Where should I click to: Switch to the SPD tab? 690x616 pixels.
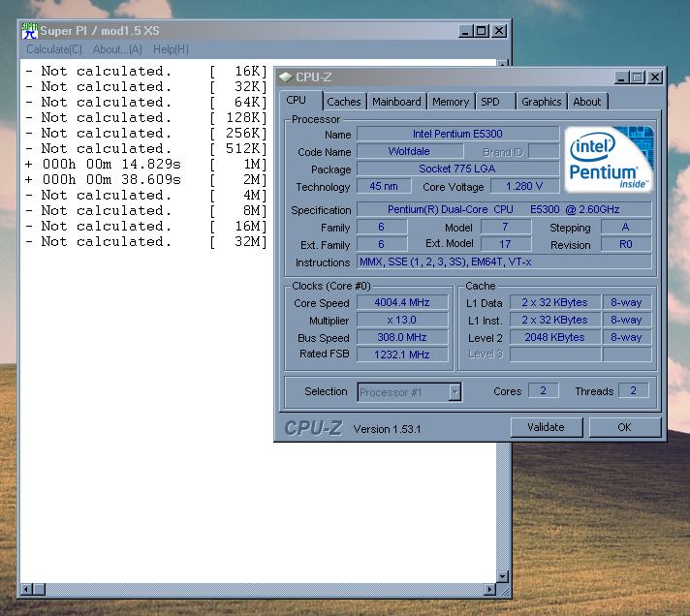click(x=495, y=102)
